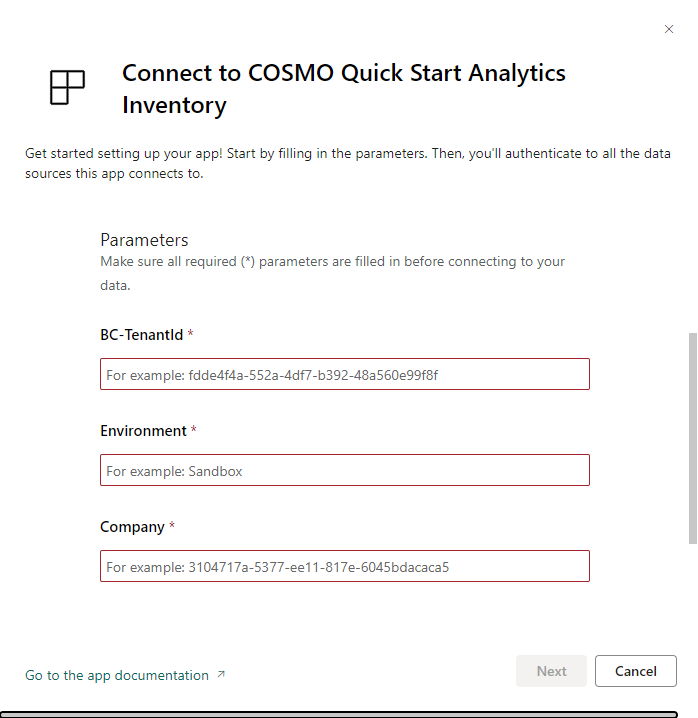The width and height of the screenshot is (698, 718).
Task: Click the external link arrow beside documentation
Action: pos(221,675)
